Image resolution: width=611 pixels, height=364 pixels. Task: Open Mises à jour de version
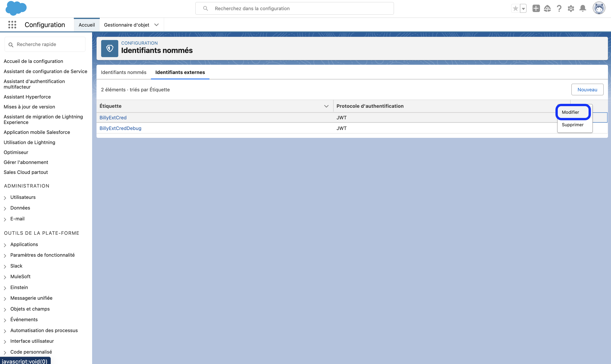click(x=29, y=107)
